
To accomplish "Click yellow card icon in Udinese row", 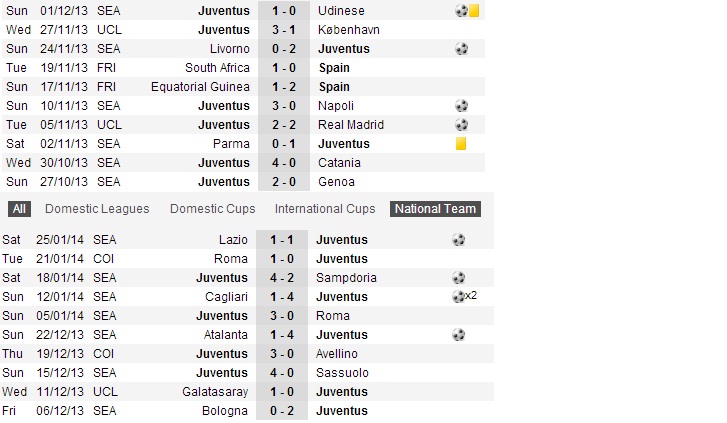I will point(474,11).
